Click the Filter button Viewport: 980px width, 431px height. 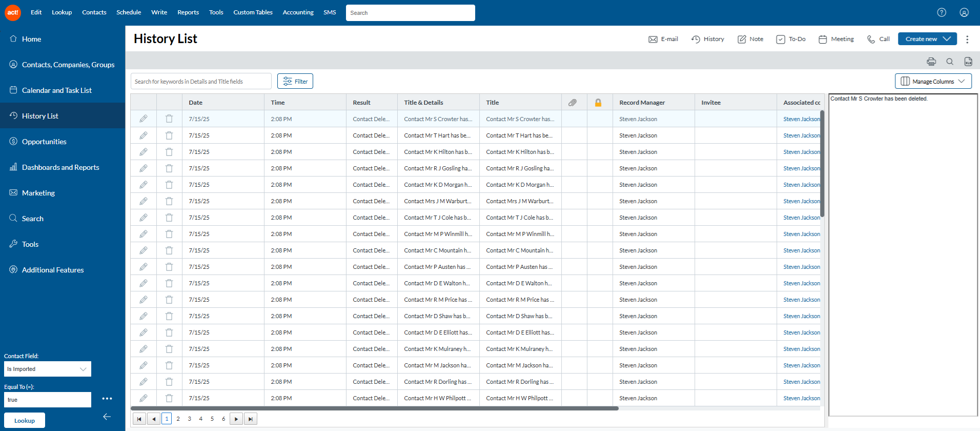[295, 81]
